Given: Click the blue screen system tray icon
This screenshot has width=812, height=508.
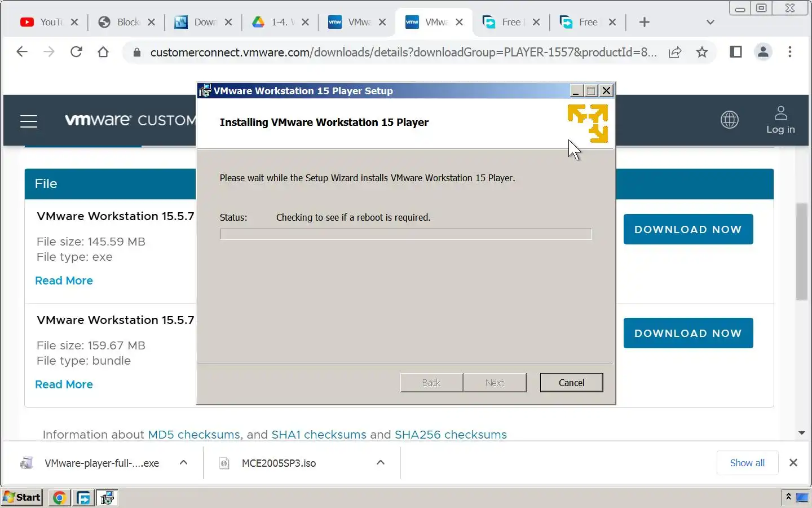Looking at the screenshot, I should tap(802, 497).
